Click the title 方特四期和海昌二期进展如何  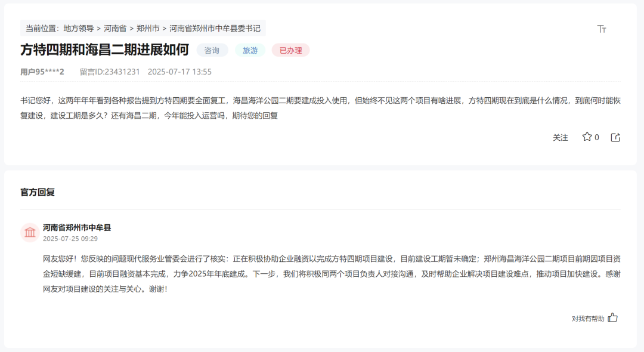[x=105, y=50]
